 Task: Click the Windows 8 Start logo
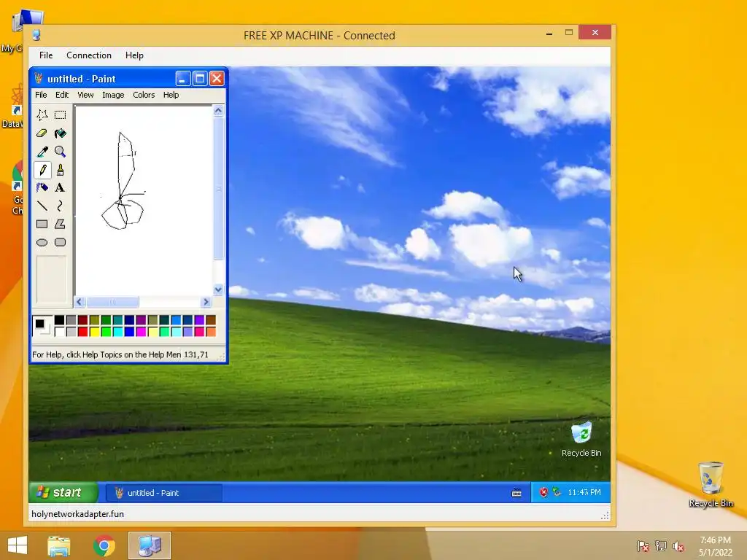point(18,545)
